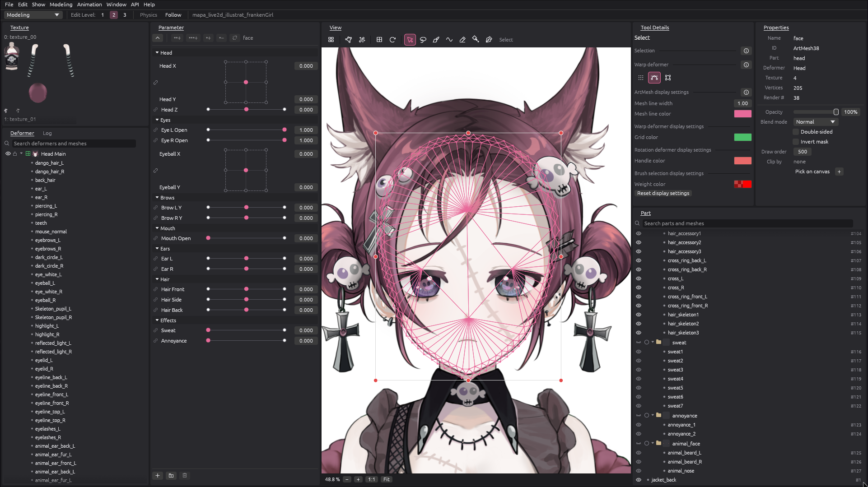The width and height of the screenshot is (868, 487).
Task: Pick the eraser tool in View toolbar
Action: pyautogui.click(x=462, y=40)
